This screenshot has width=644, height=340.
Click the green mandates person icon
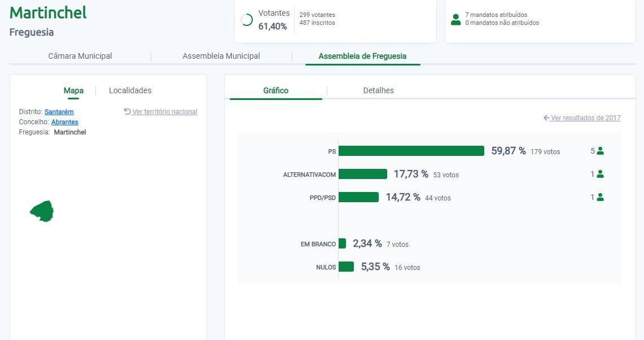[x=456, y=20]
